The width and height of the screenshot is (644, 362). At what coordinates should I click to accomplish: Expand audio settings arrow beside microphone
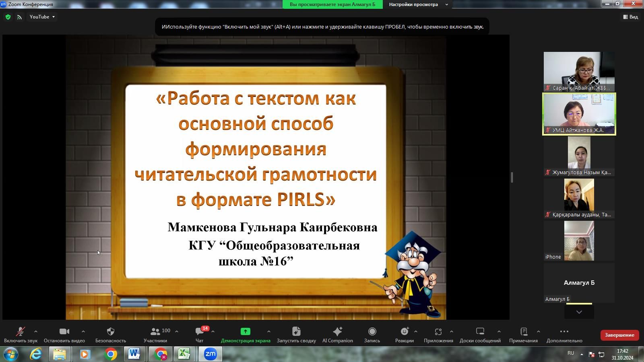tap(36, 331)
